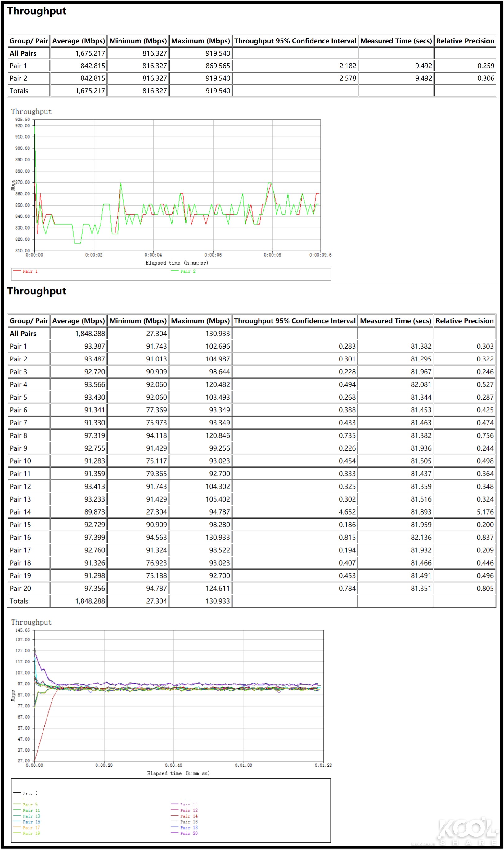504x850 pixels.
Task: Select the Pair 16 legend entry
Action: (x=184, y=822)
